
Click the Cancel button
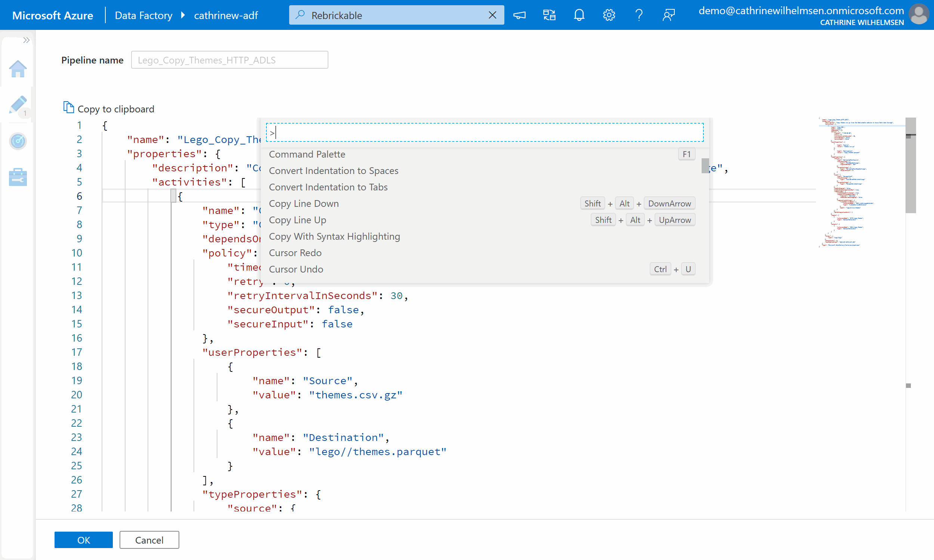(149, 539)
